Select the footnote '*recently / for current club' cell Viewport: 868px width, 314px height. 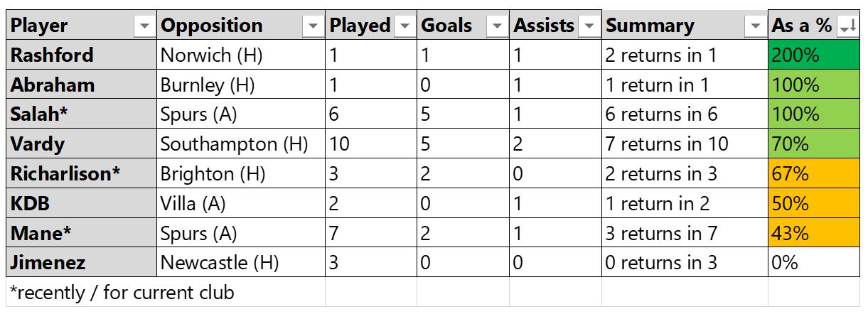[x=166, y=293]
